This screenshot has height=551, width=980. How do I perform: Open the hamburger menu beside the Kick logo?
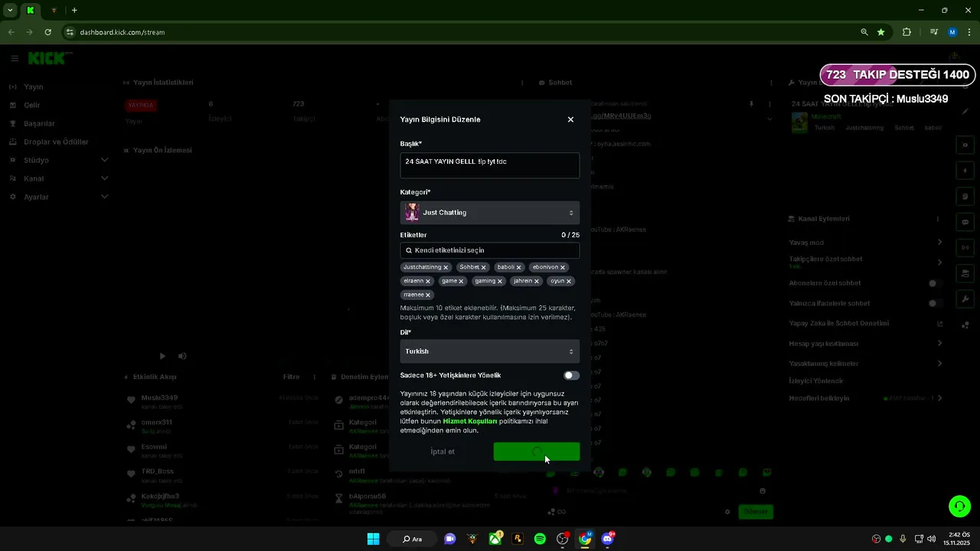[14, 58]
